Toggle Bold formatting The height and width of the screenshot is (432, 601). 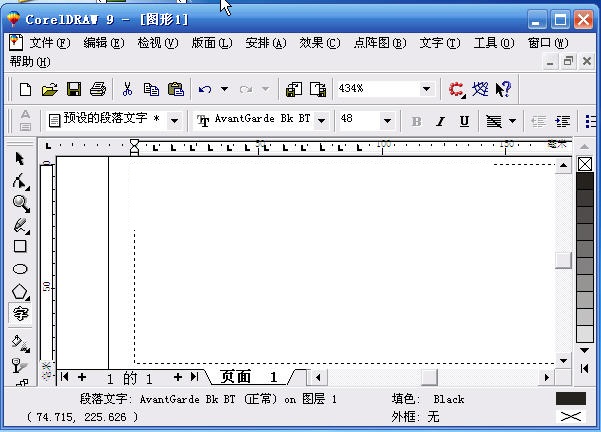pyautogui.click(x=416, y=122)
